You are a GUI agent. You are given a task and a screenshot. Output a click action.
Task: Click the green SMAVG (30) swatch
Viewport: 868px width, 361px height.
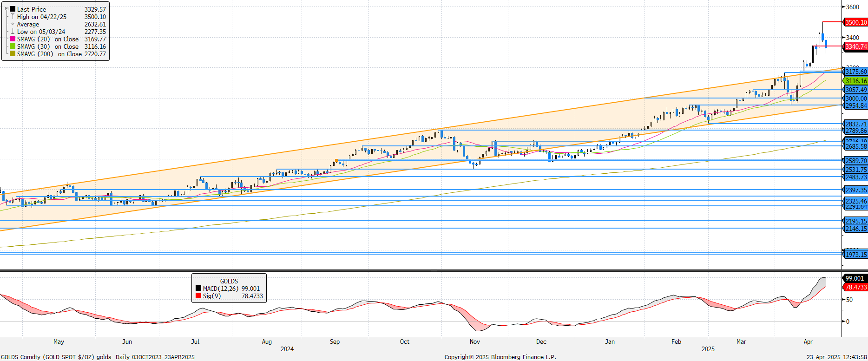[13, 46]
